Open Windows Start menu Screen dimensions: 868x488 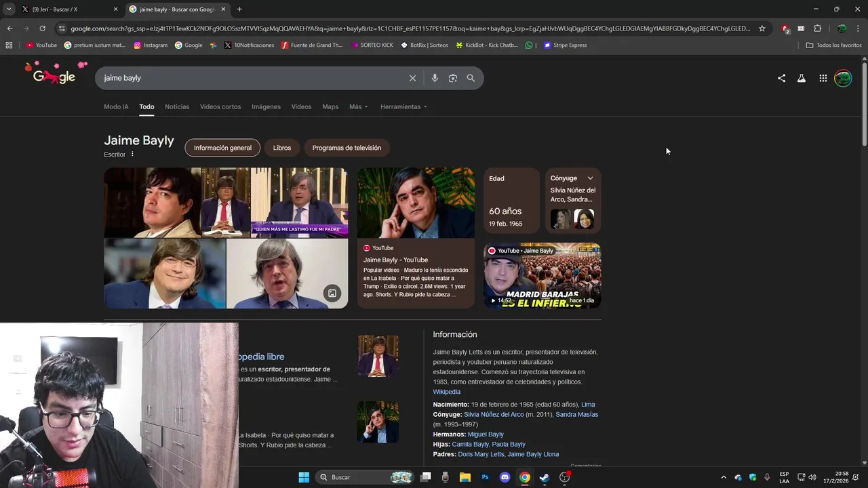click(304, 477)
